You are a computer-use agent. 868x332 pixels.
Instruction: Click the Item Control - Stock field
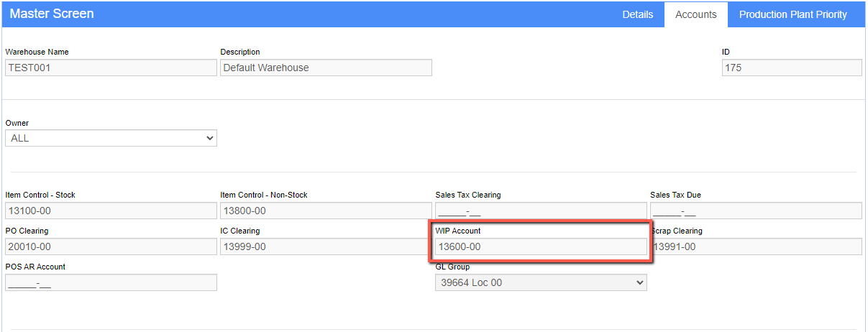click(111, 211)
